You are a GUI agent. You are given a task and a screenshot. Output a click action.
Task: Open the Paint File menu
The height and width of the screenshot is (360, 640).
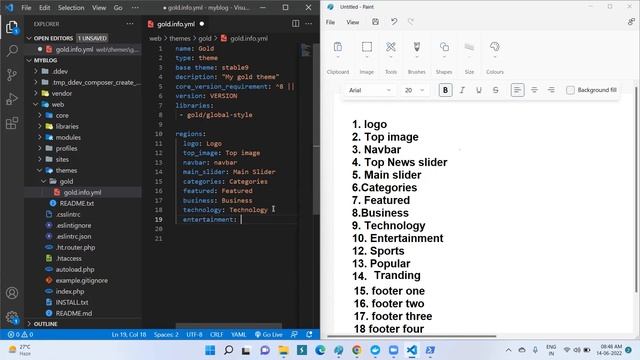click(330, 22)
